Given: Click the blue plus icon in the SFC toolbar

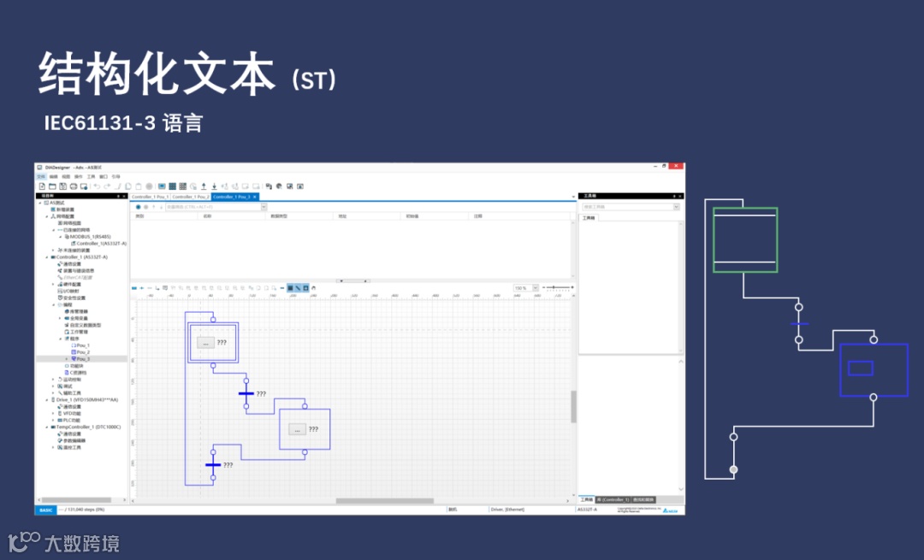Looking at the screenshot, I should [142, 288].
